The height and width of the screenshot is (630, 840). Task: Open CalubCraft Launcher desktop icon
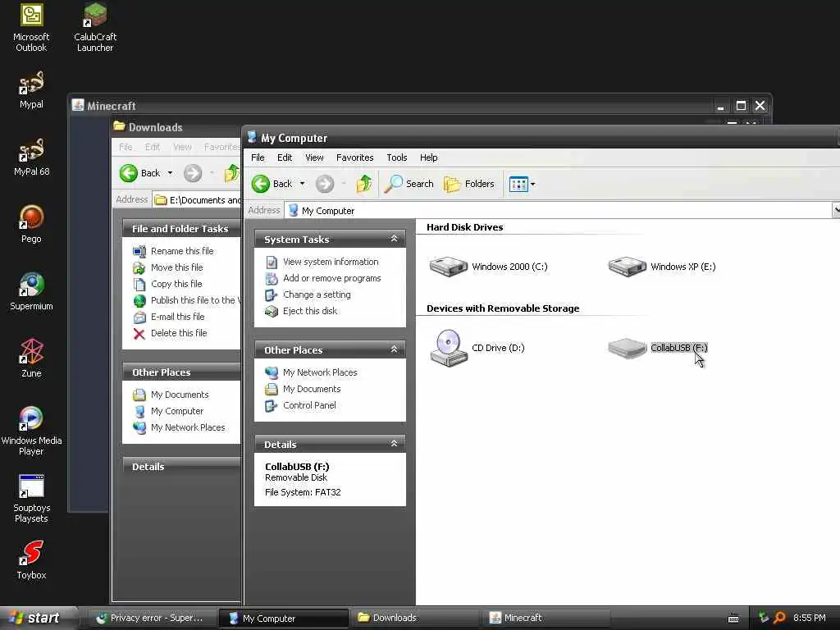coord(95,28)
